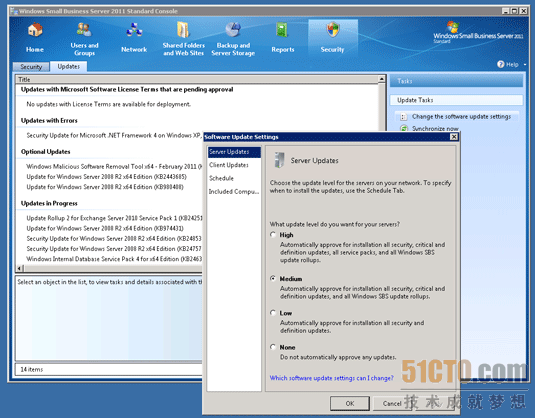Screen dimensions: 535x418
Task: Maximize the console window
Action: point(514,11)
